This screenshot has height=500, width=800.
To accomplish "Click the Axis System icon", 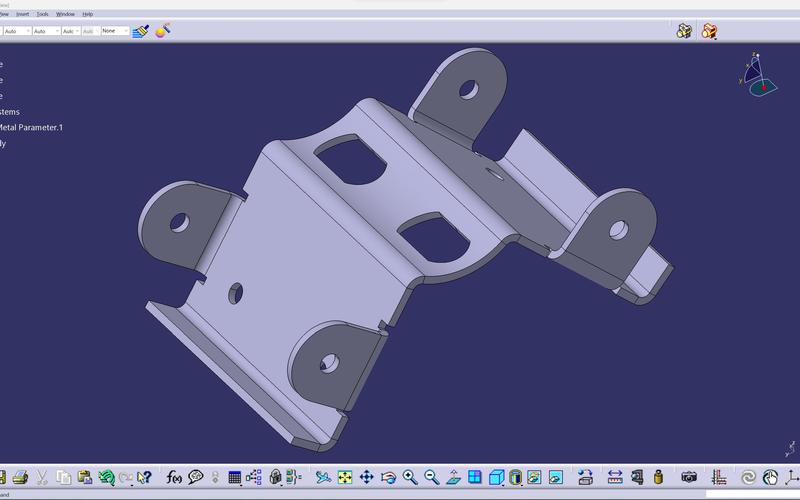I will coord(792,478).
